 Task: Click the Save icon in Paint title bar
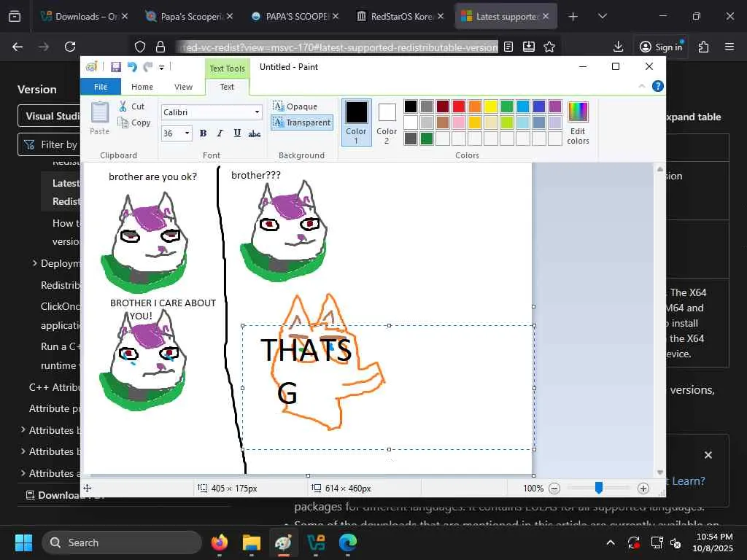116,67
